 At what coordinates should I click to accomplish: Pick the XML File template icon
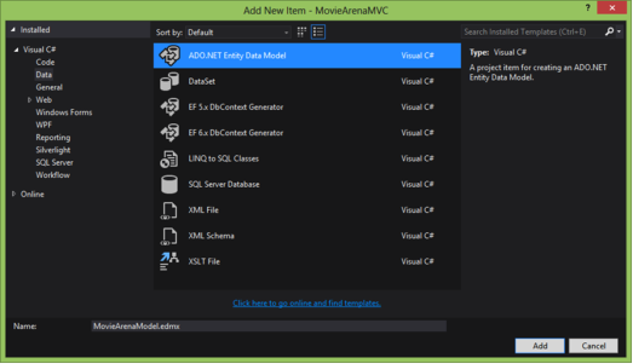pos(169,210)
